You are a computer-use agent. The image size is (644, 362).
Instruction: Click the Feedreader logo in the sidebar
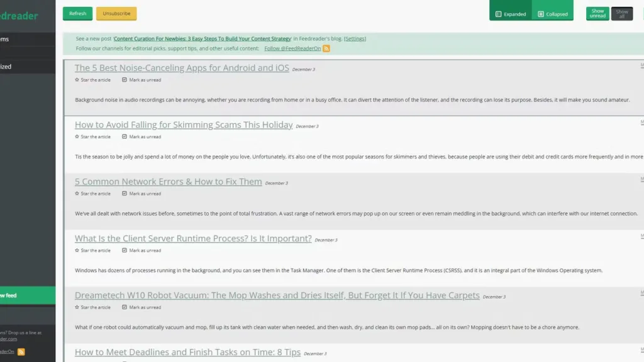[x=19, y=16]
